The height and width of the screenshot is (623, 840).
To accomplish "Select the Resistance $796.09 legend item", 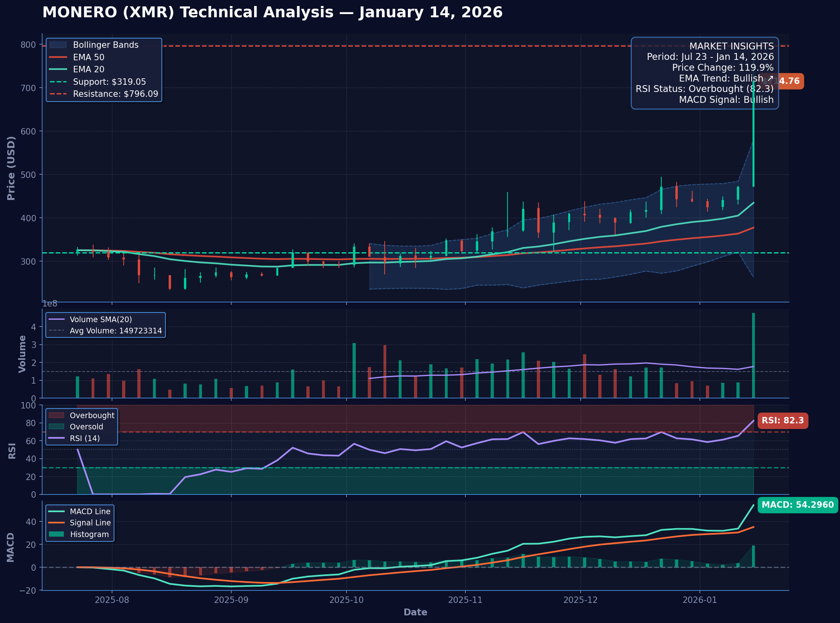I will pos(115,94).
